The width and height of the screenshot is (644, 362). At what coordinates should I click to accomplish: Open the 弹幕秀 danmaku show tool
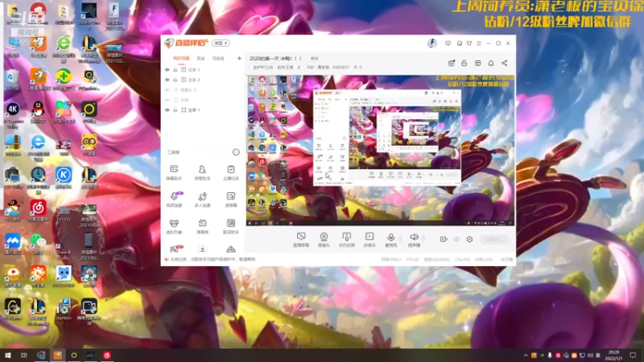(202, 226)
